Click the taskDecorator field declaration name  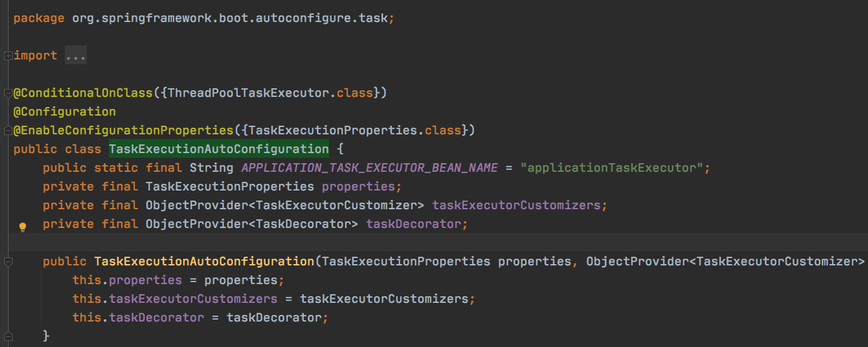coord(413,224)
